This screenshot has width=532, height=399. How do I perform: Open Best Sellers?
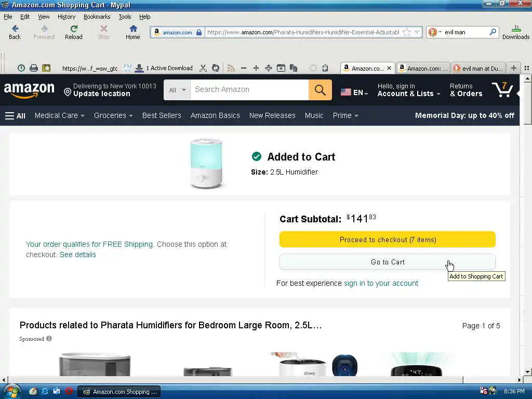pyautogui.click(x=162, y=116)
